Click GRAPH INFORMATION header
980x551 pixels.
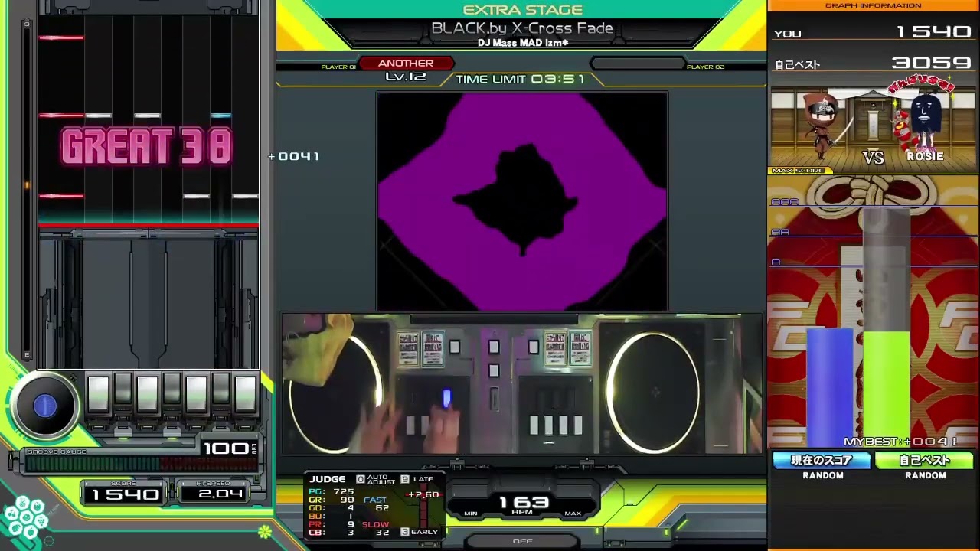click(x=873, y=5)
